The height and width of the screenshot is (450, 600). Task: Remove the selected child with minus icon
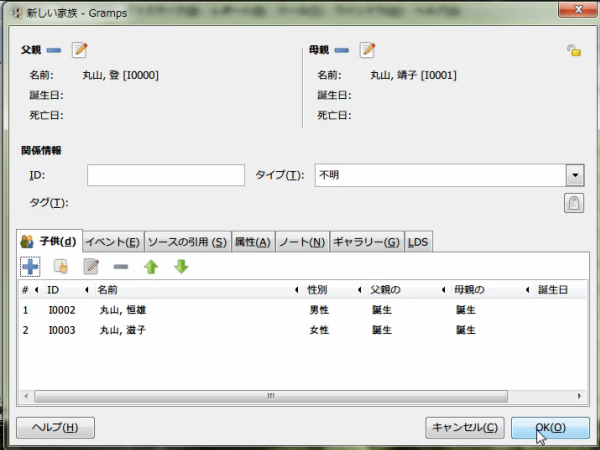pos(121,266)
